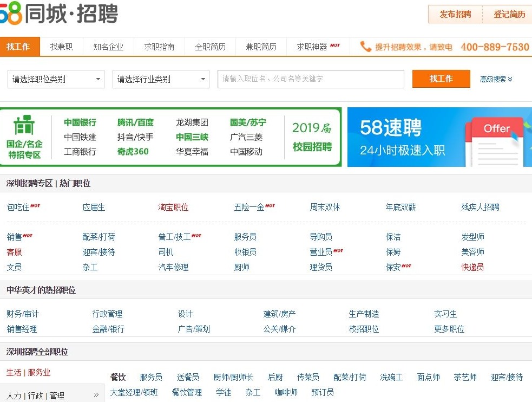Click the 保安 job link
Image resolution: width=532 pixels, height=402 pixels.
pos(393,267)
